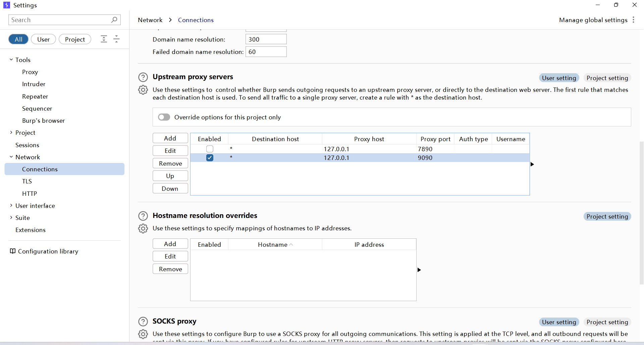
Task: Click the expand all sections icon
Action: (x=104, y=39)
